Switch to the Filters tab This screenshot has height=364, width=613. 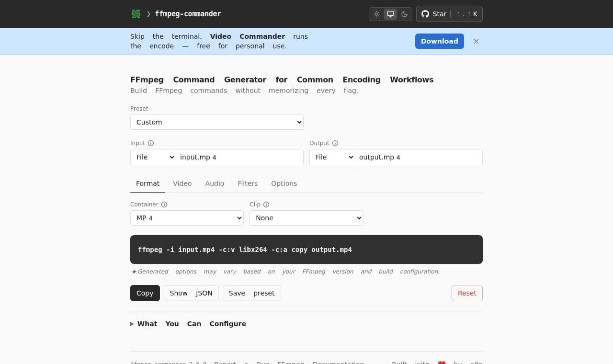(x=248, y=183)
